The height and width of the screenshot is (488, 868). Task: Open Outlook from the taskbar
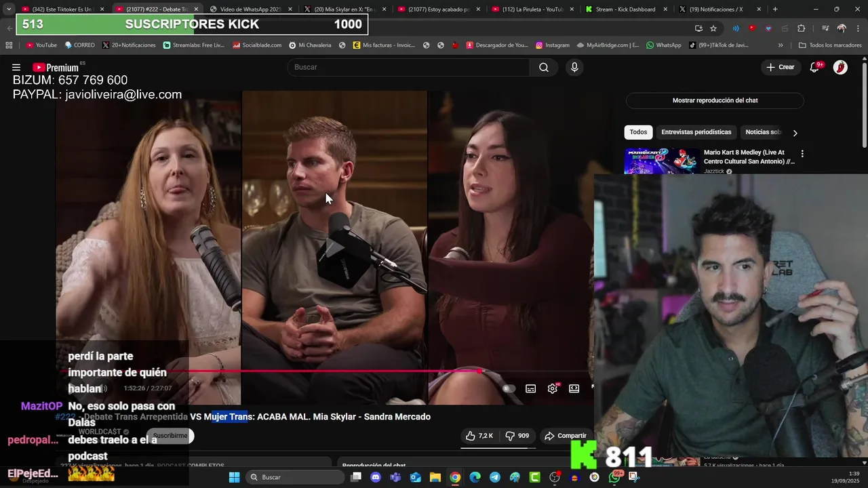point(415,477)
